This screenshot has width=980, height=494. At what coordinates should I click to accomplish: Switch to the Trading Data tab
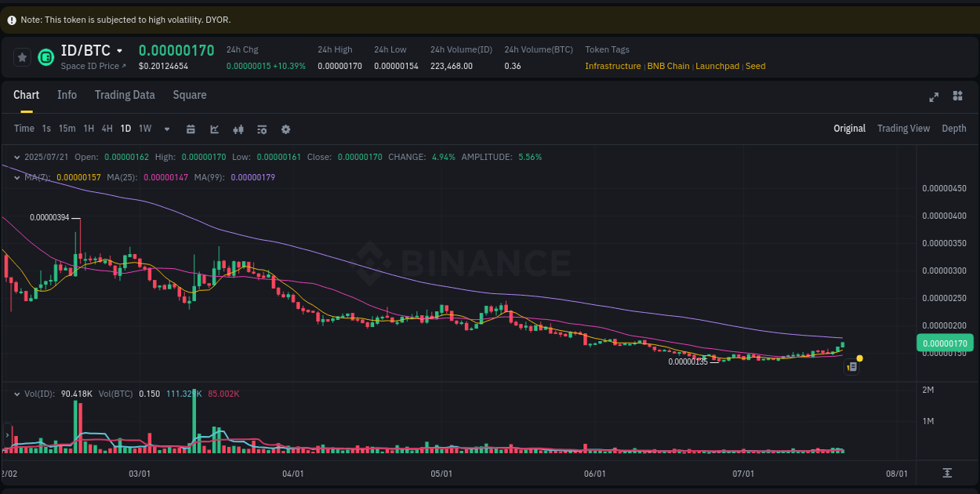point(125,95)
